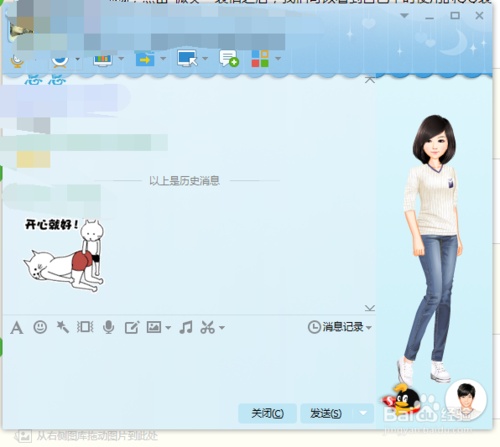Screen dimensions: 500x447
Task: Click the 发送(S) send button
Action: [326, 413]
